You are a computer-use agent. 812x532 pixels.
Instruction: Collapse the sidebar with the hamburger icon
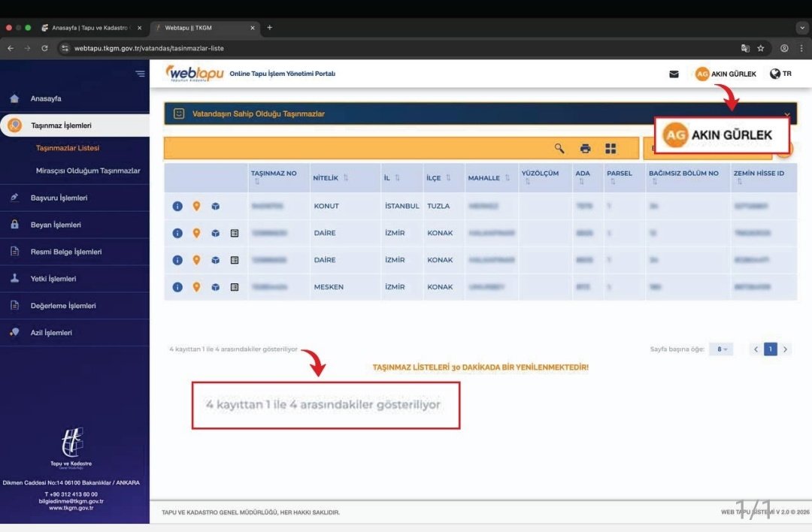click(140, 74)
